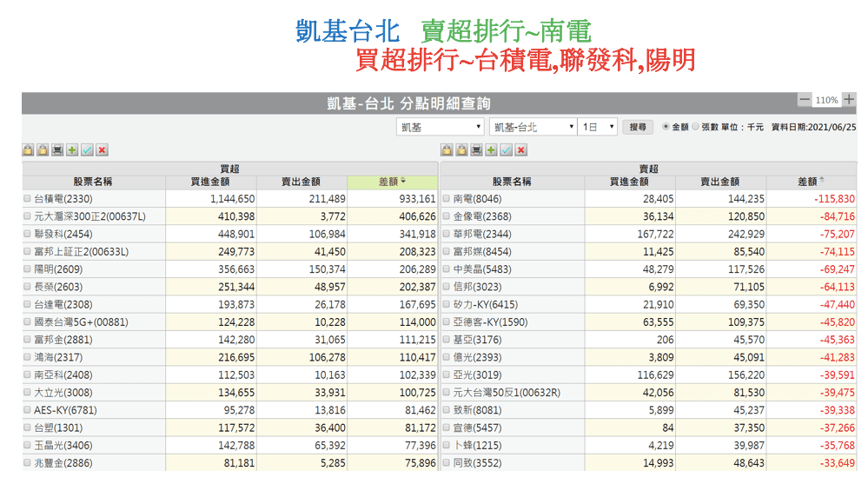Click the red X icon above the right table
This screenshot has width=868, height=484.
tap(520, 150)
